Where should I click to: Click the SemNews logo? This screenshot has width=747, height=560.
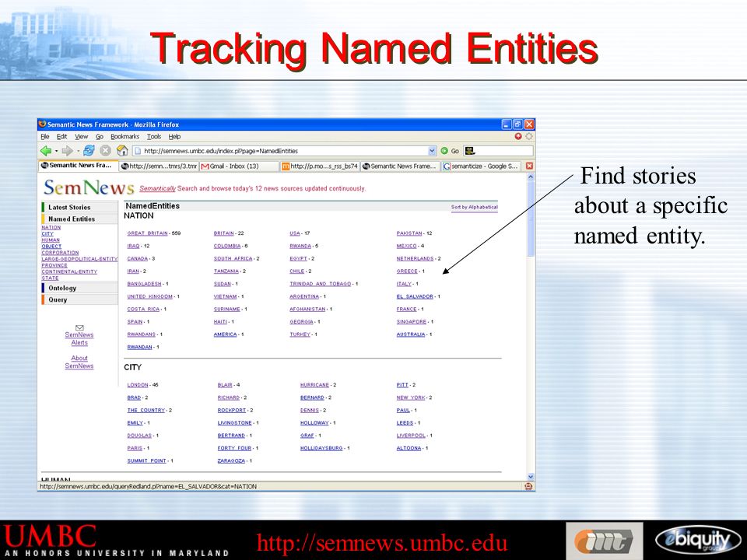pyautogui.click(x=89, y=187)
